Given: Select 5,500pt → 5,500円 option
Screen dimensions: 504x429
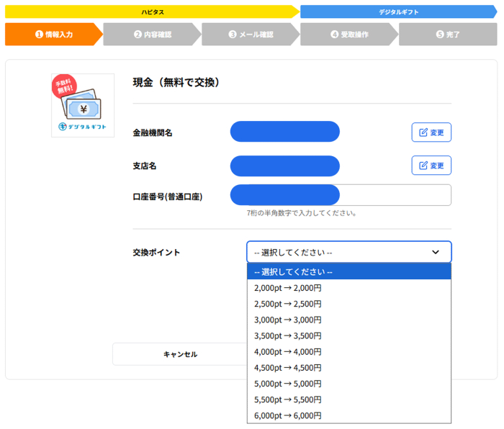Looking at the screenshot, I should [x=348, y=399].
